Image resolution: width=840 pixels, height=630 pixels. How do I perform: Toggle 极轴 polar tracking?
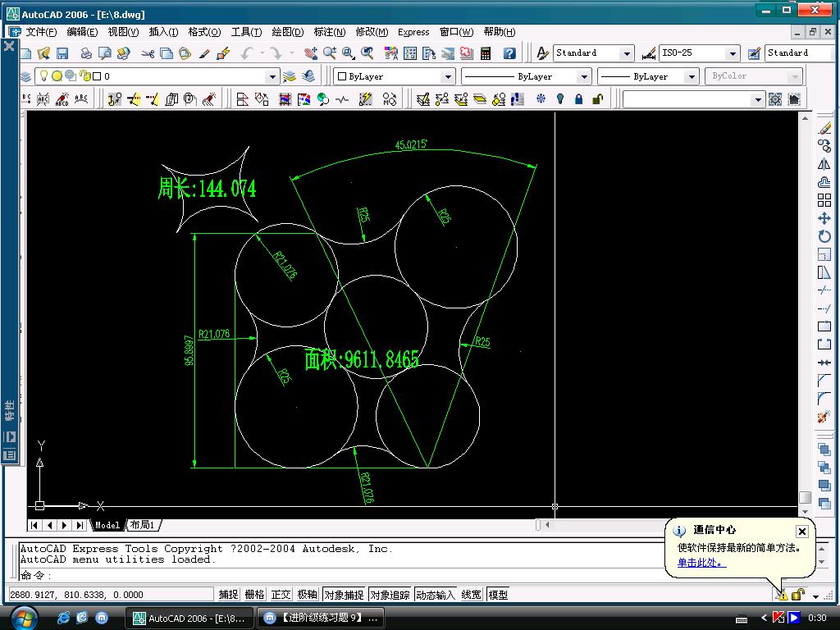tap(307, 595)
